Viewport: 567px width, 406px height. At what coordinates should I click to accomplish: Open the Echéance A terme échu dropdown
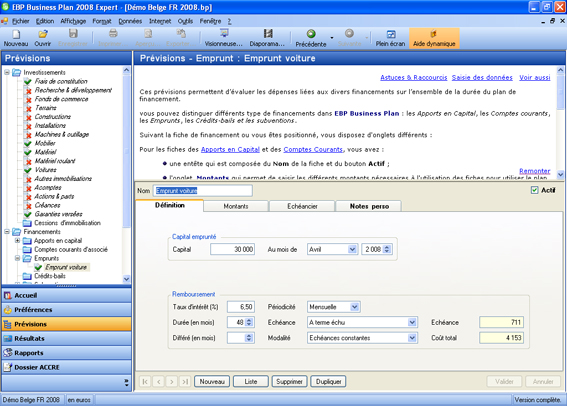click(x=412, y=322)
